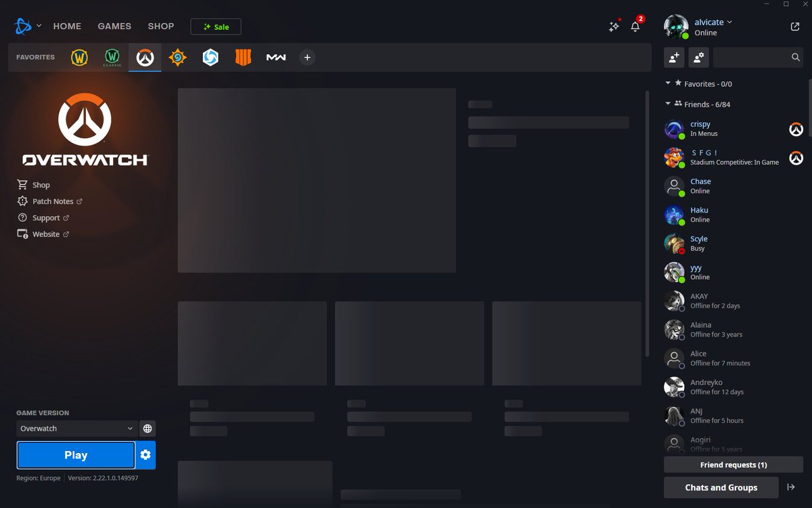This screenshot has width=812, height=508.
Task: Collapse the Friends - 6/84 group
Action: [668, 104]
